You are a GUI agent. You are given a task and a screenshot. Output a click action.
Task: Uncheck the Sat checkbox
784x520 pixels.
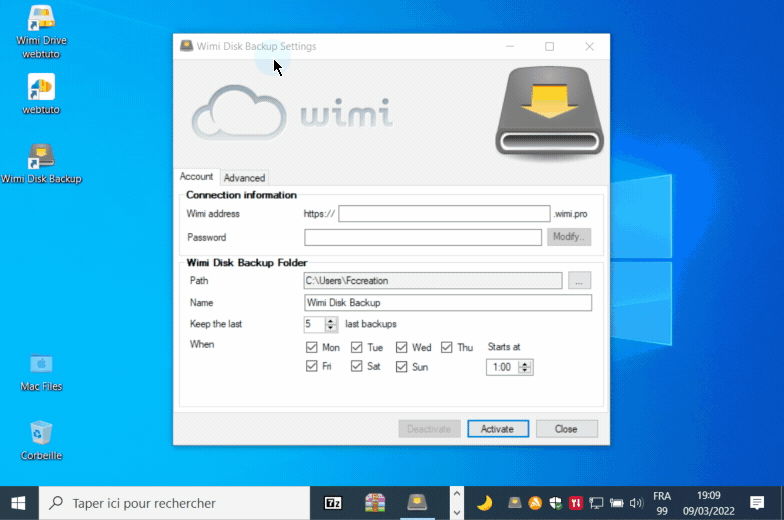pyautogui.click(x=356, y=366)
